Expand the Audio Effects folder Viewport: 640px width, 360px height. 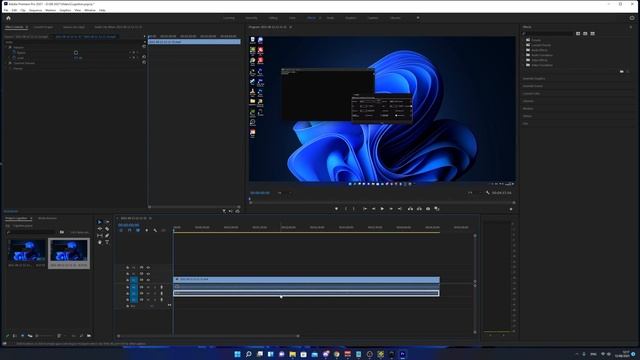click(524, 50)
